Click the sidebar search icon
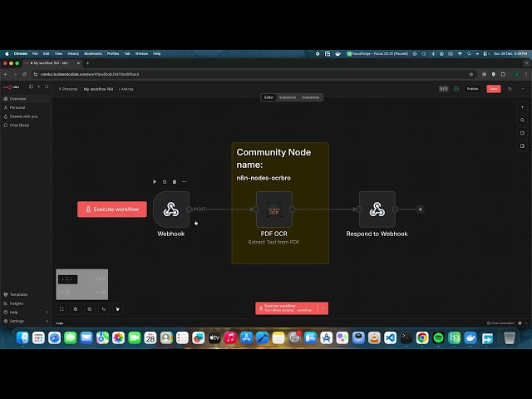 [47, 86]
